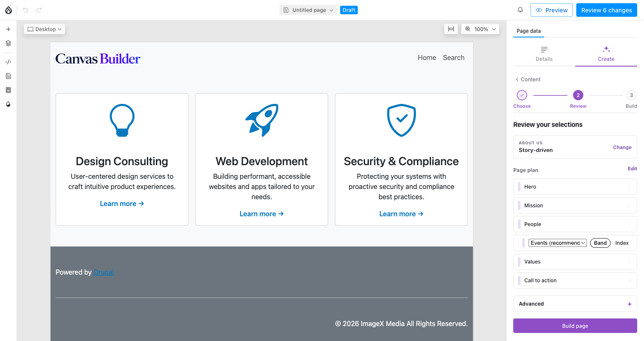Grab the Call to action drag handle
644x341 pixels.
coord(629,281)
